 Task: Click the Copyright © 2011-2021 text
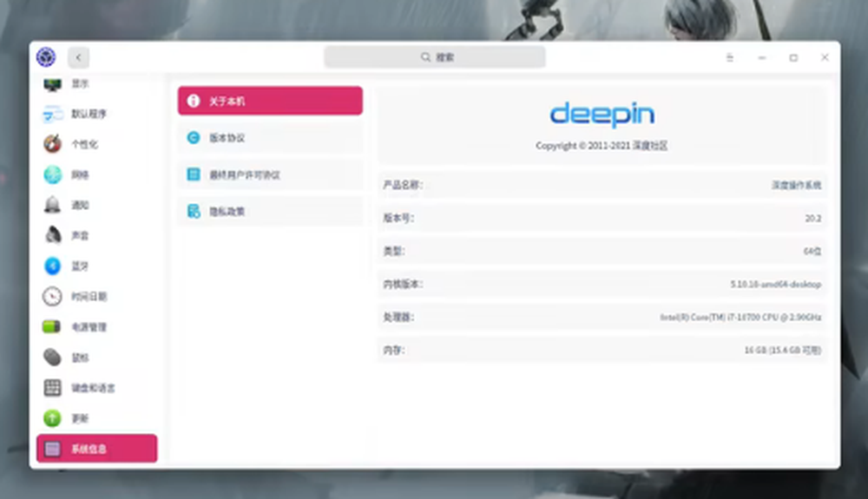pos(602,146)
